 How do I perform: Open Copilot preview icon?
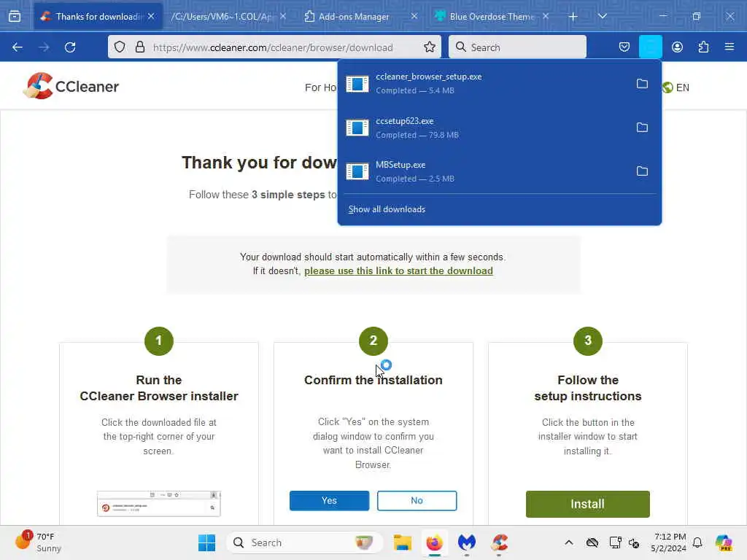pos(724,542)
